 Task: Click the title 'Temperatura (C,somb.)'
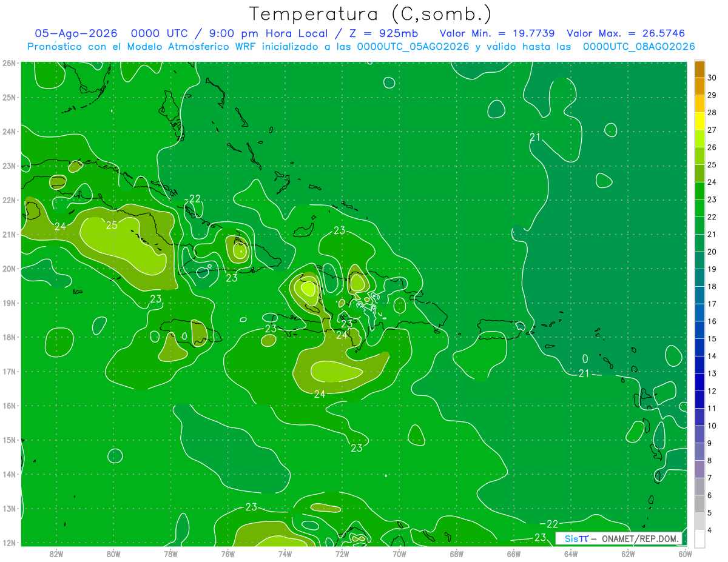coord(371,14)
